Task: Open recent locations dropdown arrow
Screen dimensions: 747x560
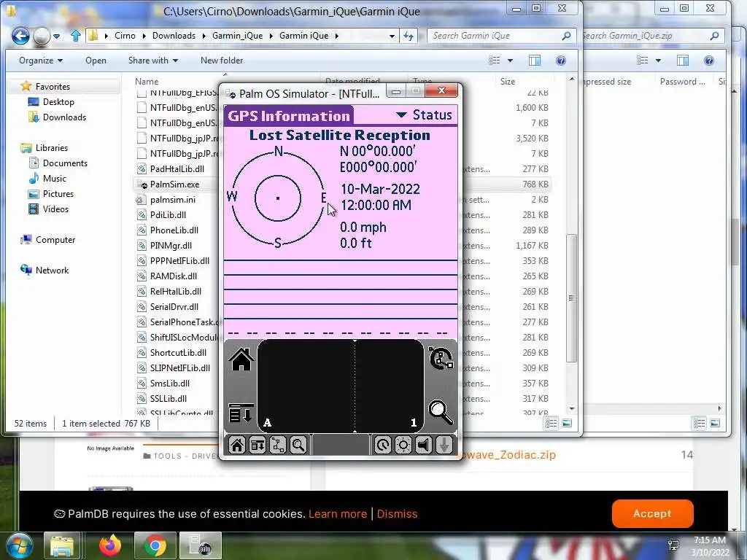Action: (x=57, y=36)
